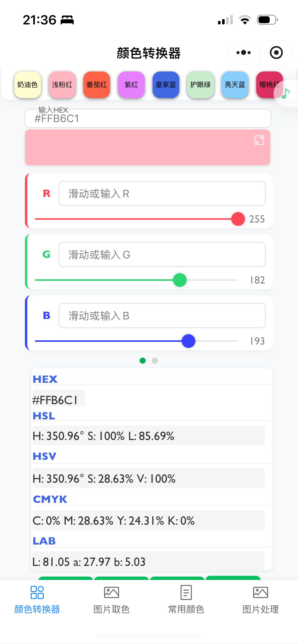
Task: Click the green G slider handle
Action: pyautogui.click(x=180, y=280)
